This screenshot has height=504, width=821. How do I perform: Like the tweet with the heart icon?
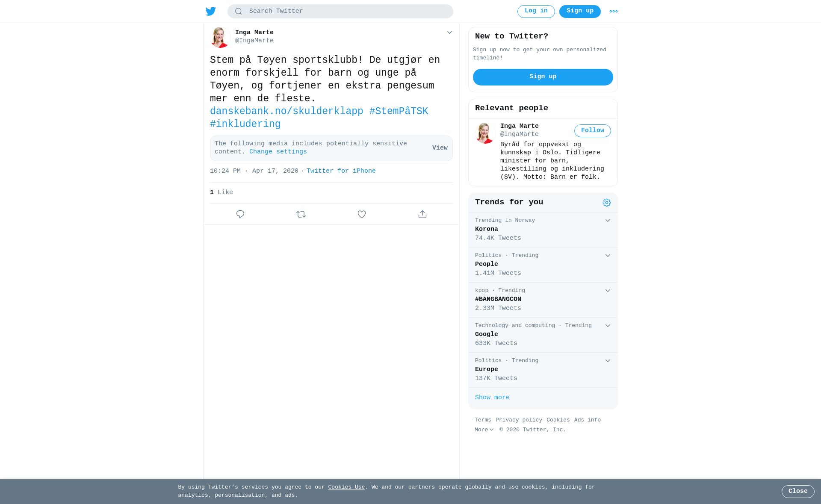(x=362, y=214)
